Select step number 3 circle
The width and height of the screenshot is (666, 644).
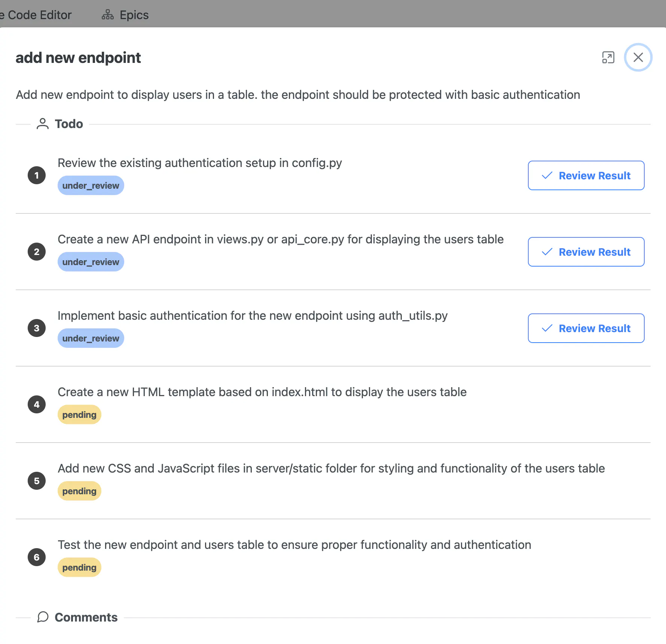[37, 328]
